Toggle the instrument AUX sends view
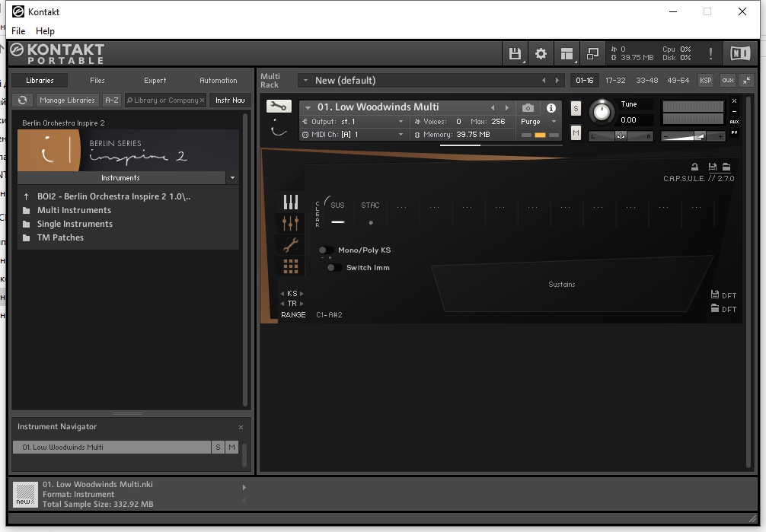Image resolution: width=766 pixels, height=532 pixels. [x=734, y=122]
